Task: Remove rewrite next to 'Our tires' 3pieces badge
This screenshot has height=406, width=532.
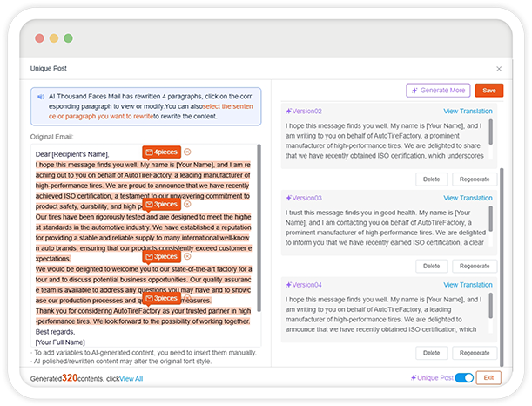Action: pos(187,204)
